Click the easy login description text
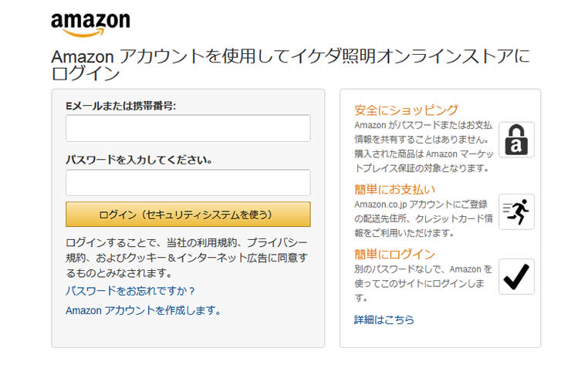588x365 pixels. click(x=423, y=284)
